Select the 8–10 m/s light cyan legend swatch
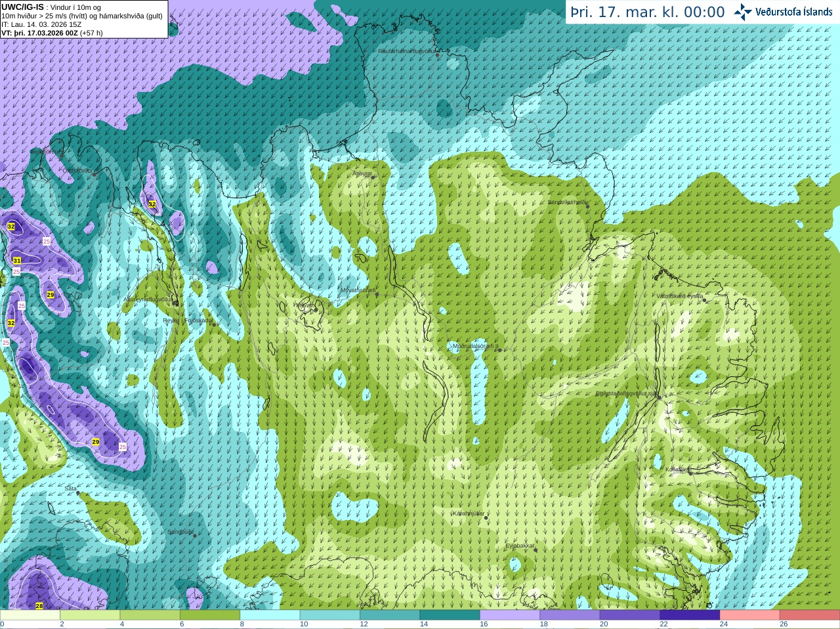The height and width of the screenshot is (629, 840). point(270,615)
